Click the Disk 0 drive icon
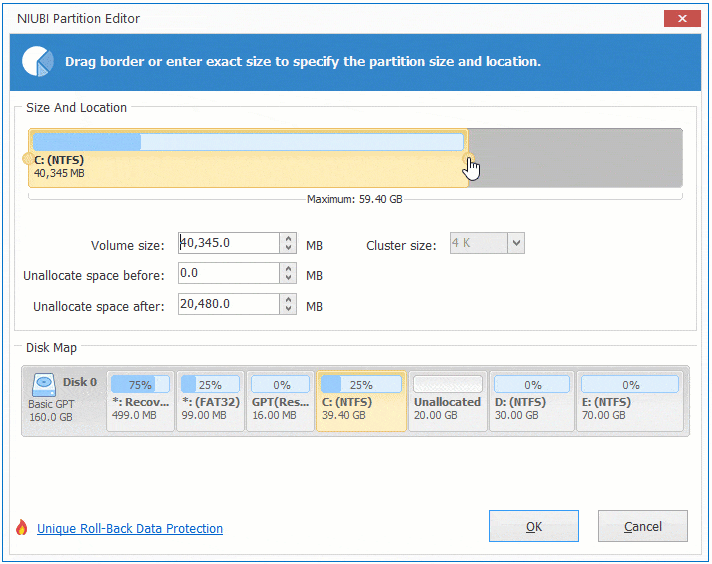This screenshot has height=564, width=712. point(44,385)
